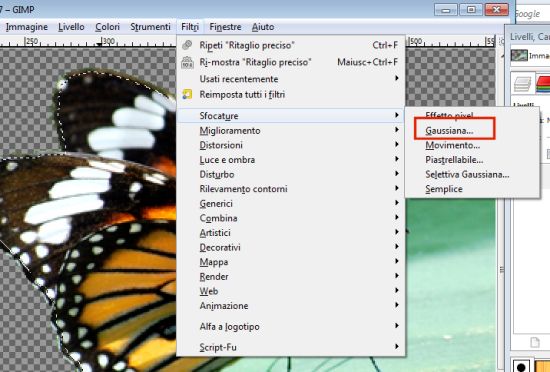Expand the Luce e ombra submenu arrow

coord(397,159)
